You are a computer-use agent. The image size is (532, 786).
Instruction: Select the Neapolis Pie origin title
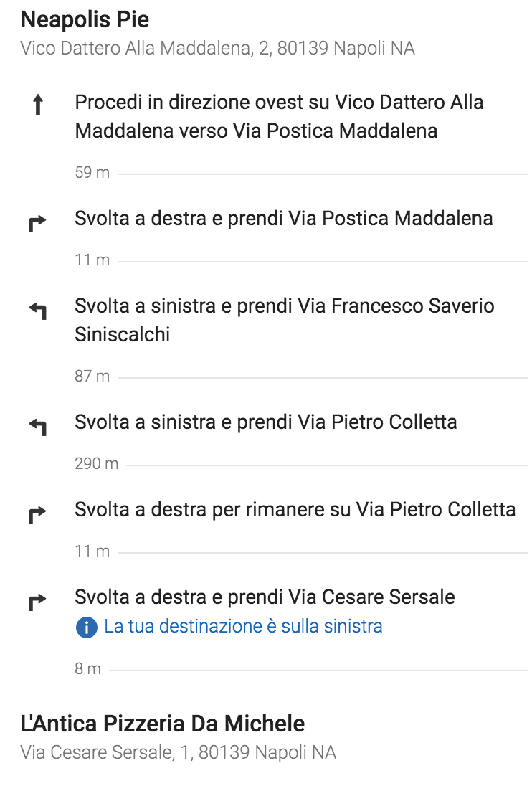[85, 19]
